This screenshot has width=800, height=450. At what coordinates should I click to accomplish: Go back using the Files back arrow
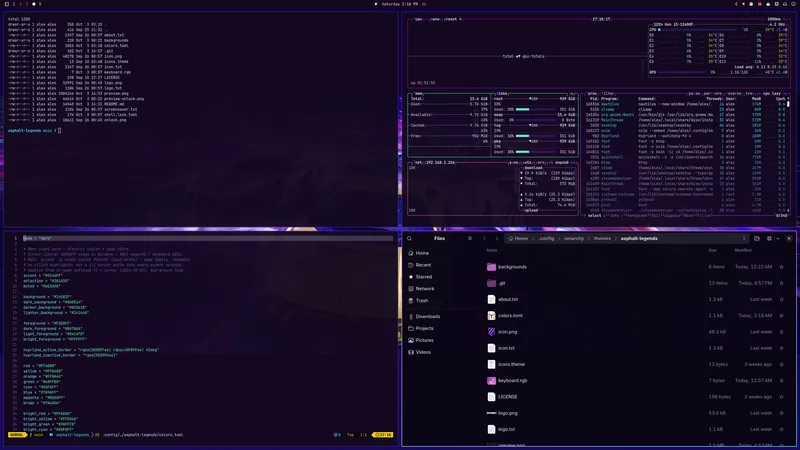[484, 238]
